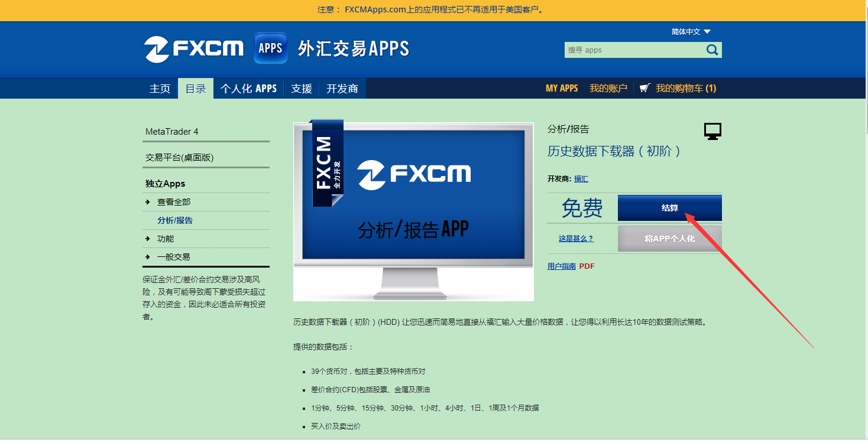
Task: Click the 买入价及卖出价 bullet text
Action: 336,426
